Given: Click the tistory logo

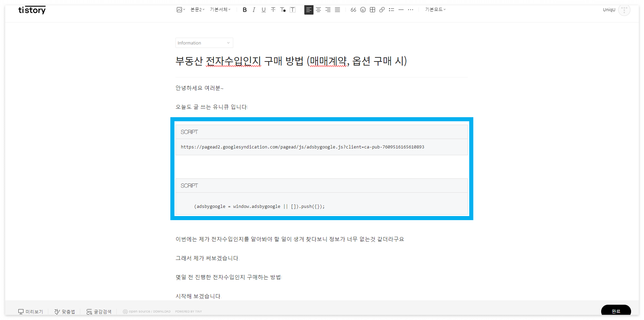Looking at the screenshot, I should 32,10.
